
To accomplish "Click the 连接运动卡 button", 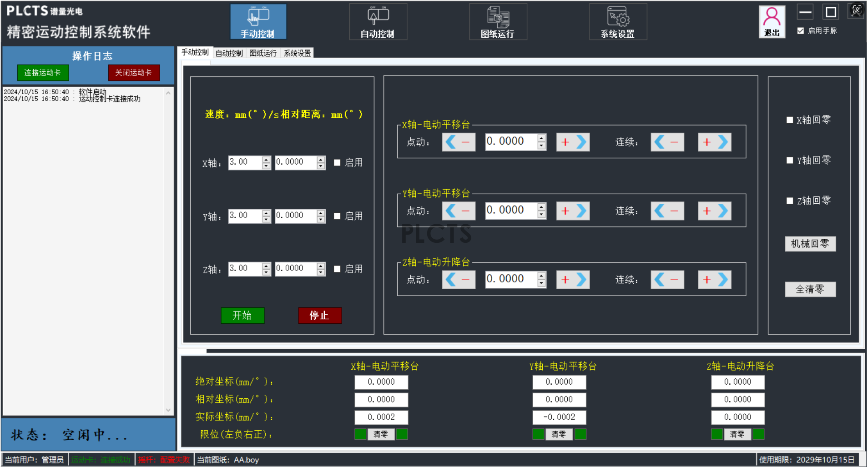I will 43,73.
